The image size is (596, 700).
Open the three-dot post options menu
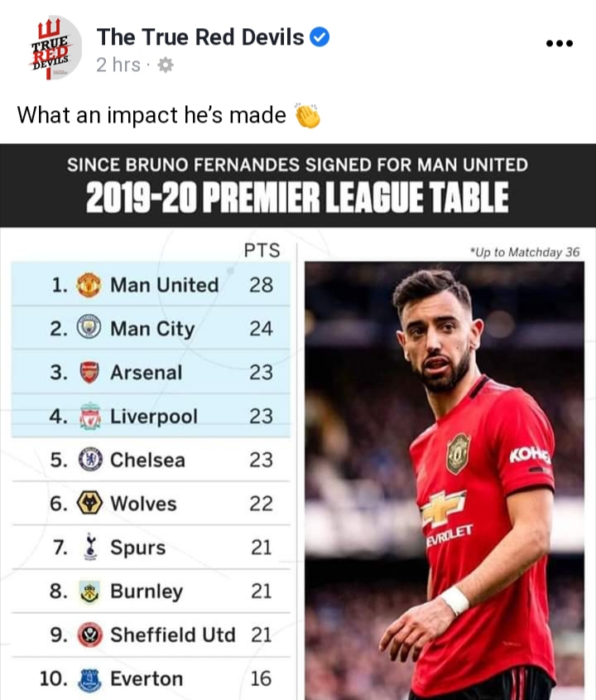(x=560, y=43)
